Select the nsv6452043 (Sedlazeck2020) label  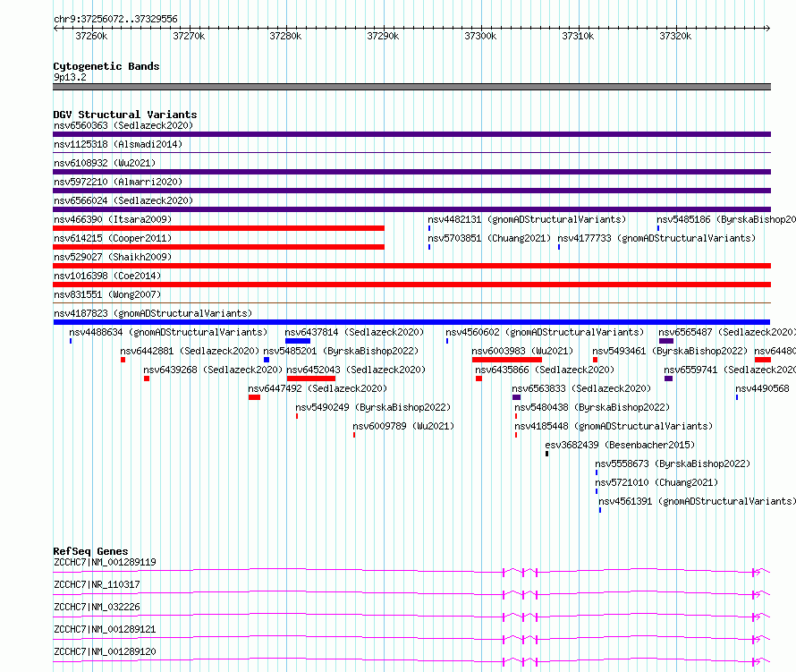[x=356, y=370]
